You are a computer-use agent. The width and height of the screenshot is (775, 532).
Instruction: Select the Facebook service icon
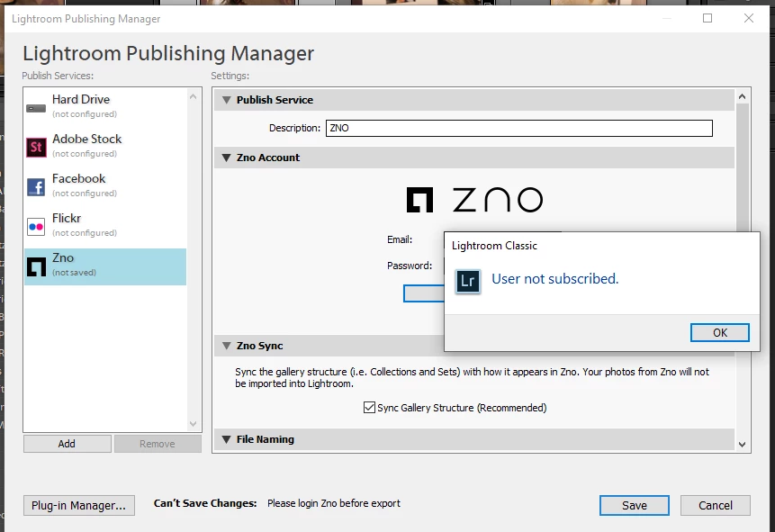[x=36, y=187]
